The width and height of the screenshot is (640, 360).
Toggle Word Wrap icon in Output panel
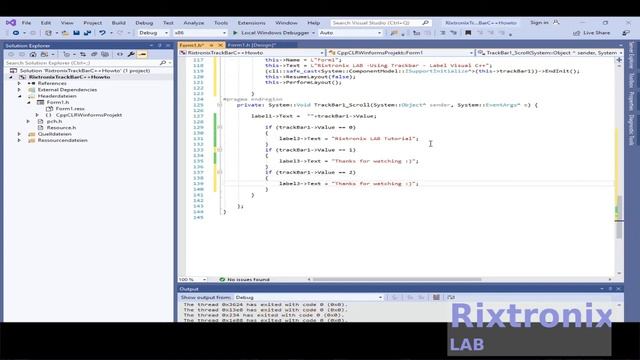coord(451,298)
